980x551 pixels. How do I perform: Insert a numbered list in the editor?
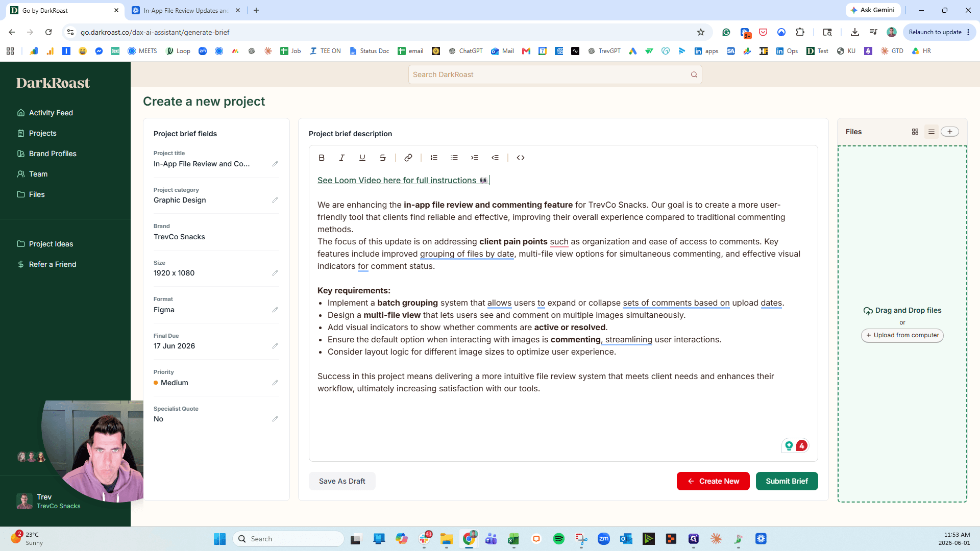pyautogui.click(x=434, y=158)
